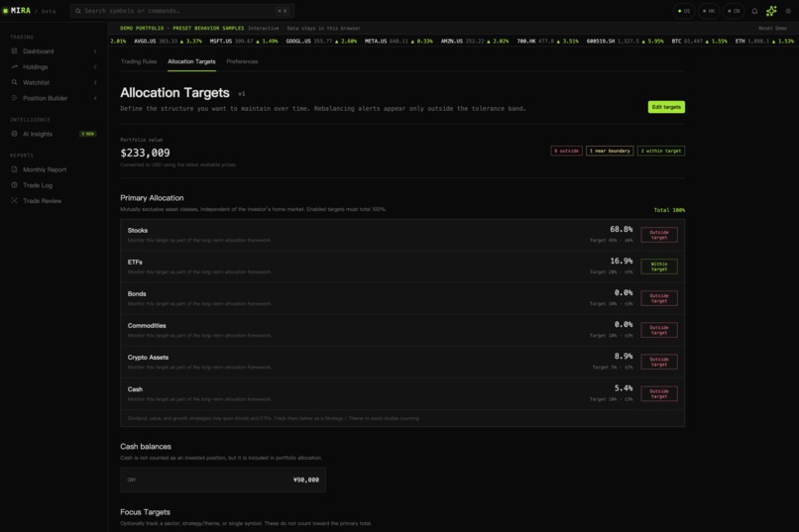Open the Dashboard sidebar icon

[x=14, y=51]
